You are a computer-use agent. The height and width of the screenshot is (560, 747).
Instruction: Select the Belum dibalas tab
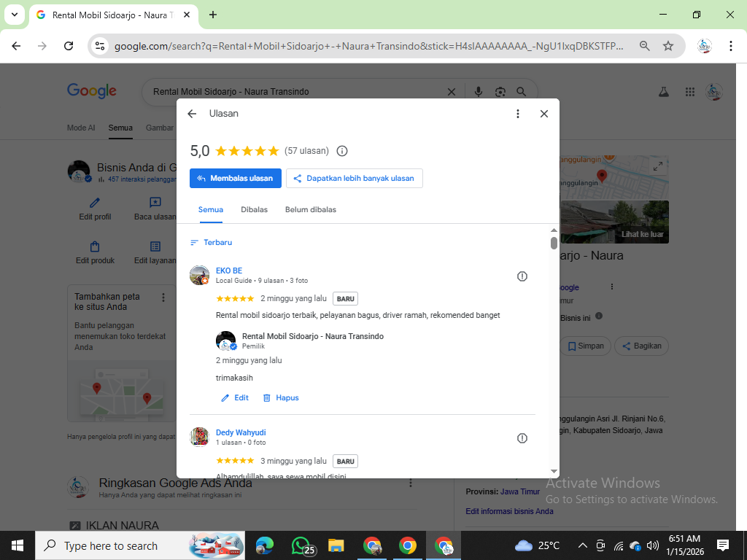click(x=311, y=209)
